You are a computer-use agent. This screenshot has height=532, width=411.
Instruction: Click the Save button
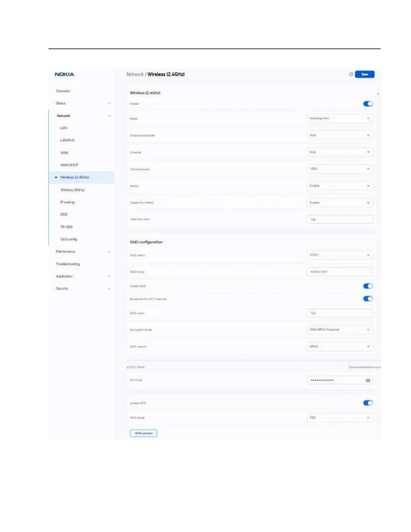[365, 74]
